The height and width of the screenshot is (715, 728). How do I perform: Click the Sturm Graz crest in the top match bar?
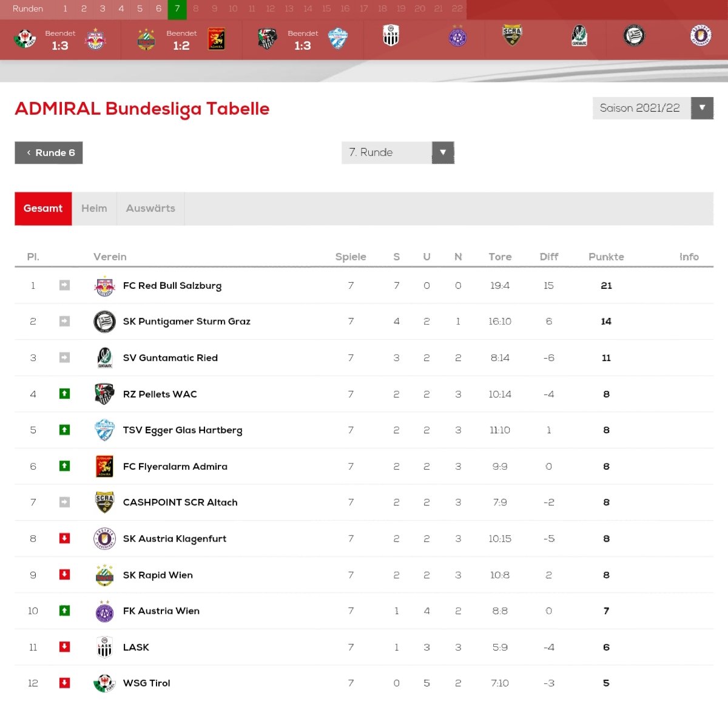[634, 36]
